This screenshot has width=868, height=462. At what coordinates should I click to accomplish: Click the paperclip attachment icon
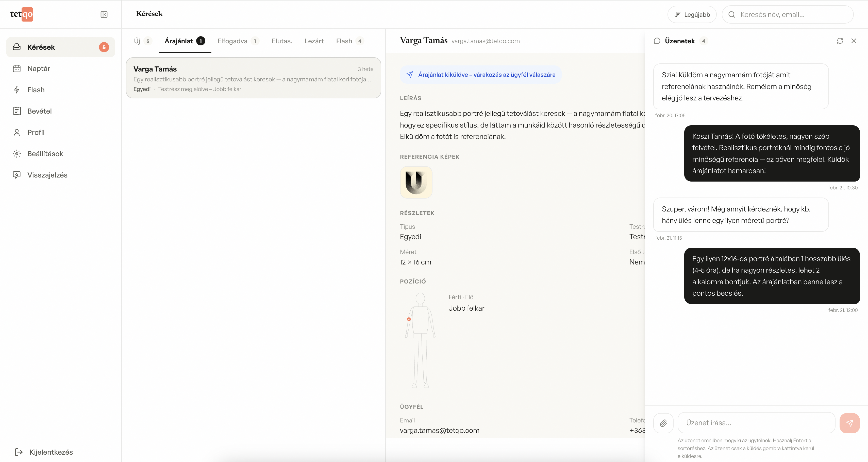coord(663,423)
